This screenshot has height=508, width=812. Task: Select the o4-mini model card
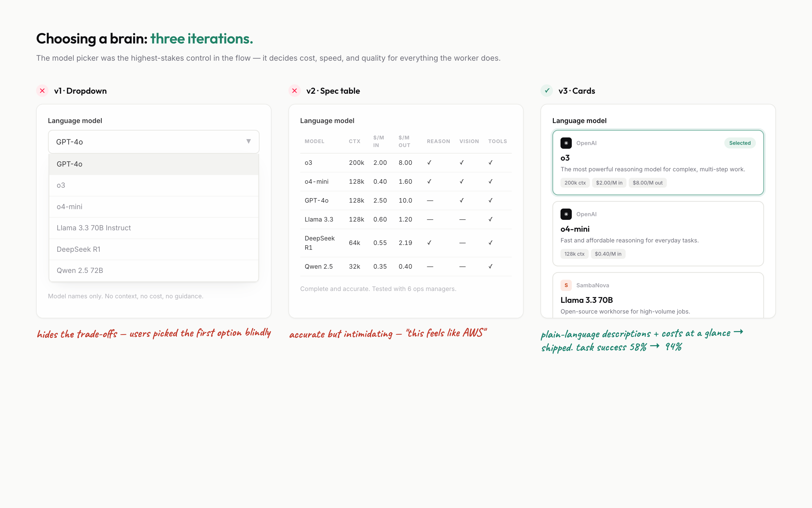click(x=658, y=233)
